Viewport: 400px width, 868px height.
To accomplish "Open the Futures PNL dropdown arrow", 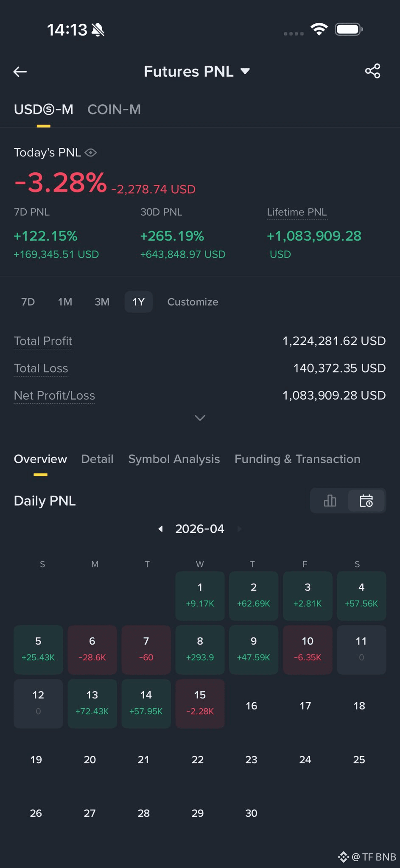I will [245, 71].
